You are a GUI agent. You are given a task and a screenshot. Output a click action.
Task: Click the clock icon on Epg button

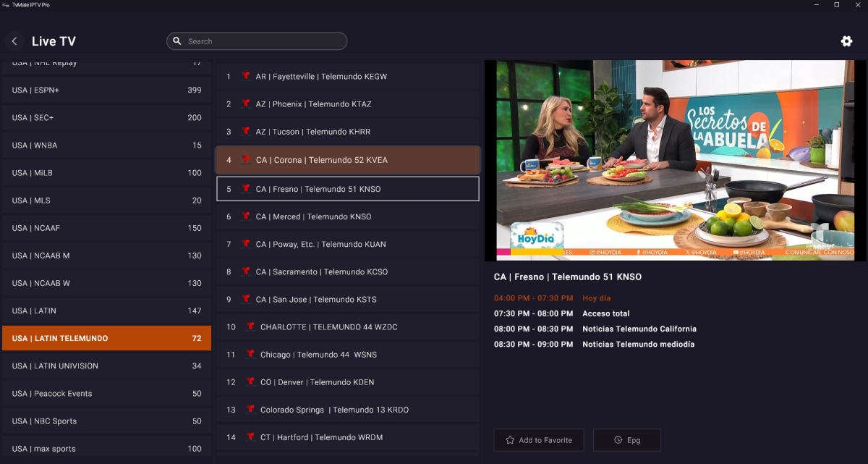point(618,440)
